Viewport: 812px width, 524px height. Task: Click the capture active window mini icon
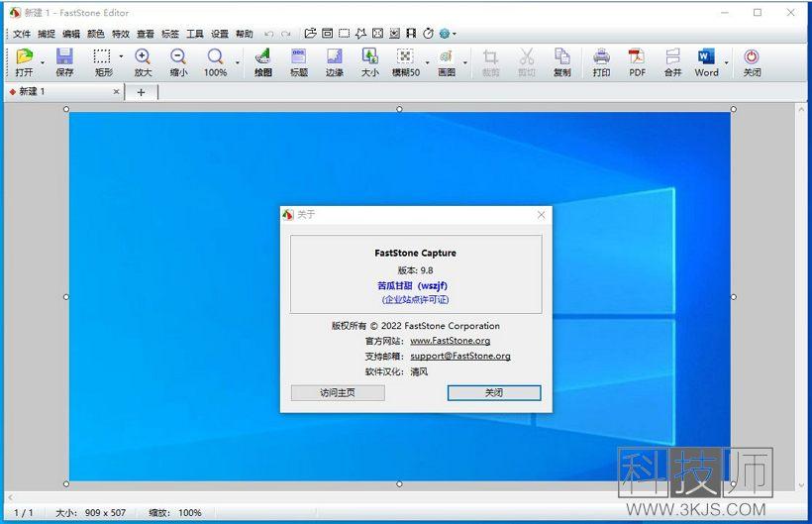(x=328, y=33)
